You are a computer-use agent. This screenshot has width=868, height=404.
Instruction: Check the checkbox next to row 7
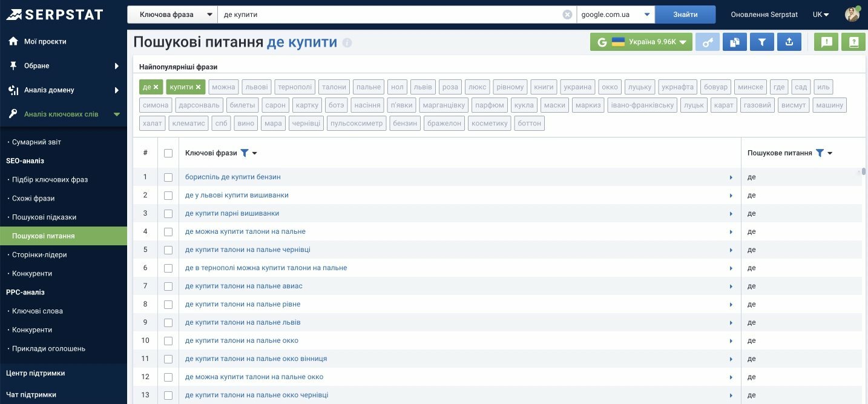pos(168,285)
